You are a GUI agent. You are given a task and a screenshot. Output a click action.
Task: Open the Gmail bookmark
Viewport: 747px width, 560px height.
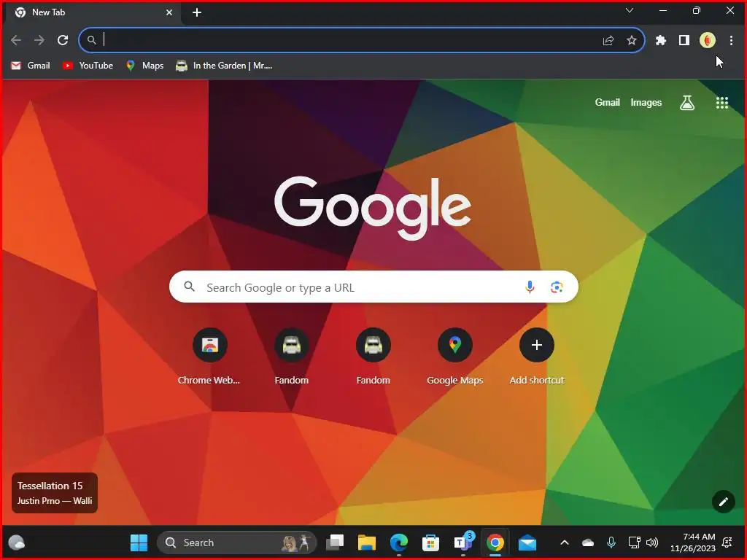pyautogui.click(x=31, y=66)
